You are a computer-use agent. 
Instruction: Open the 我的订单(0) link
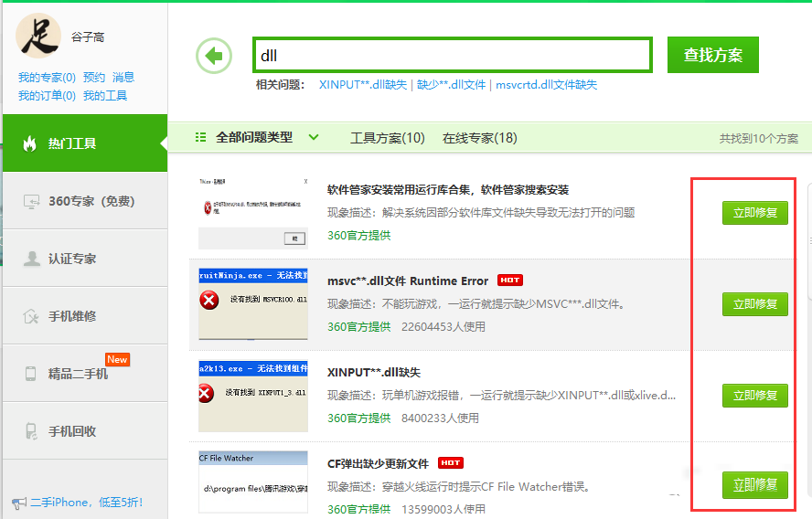tap(48, 96)
